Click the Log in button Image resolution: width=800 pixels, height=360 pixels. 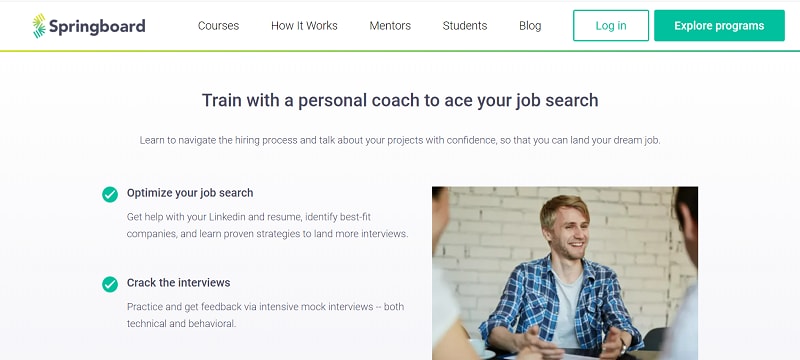[611, 25]
